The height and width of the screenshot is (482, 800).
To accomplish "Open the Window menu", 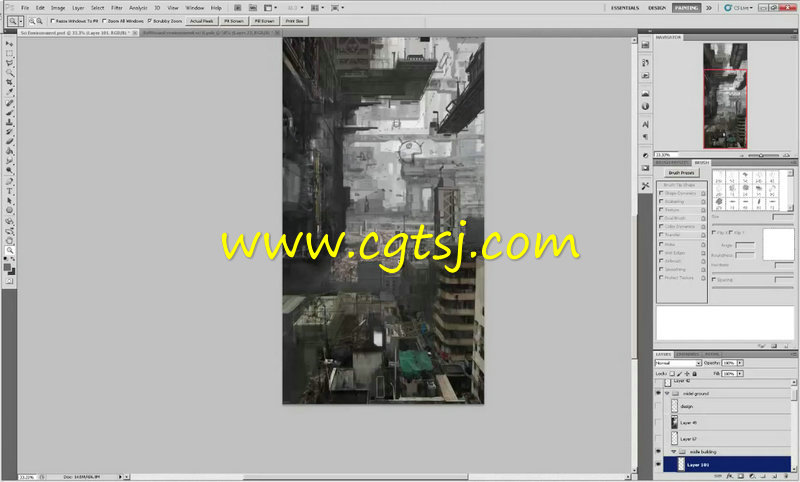I will click(194, 8).
